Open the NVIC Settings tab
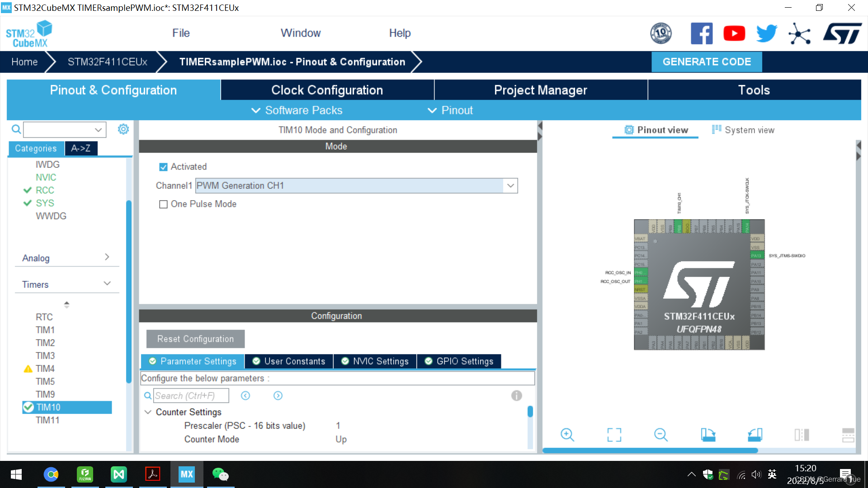 click(375, 361)
